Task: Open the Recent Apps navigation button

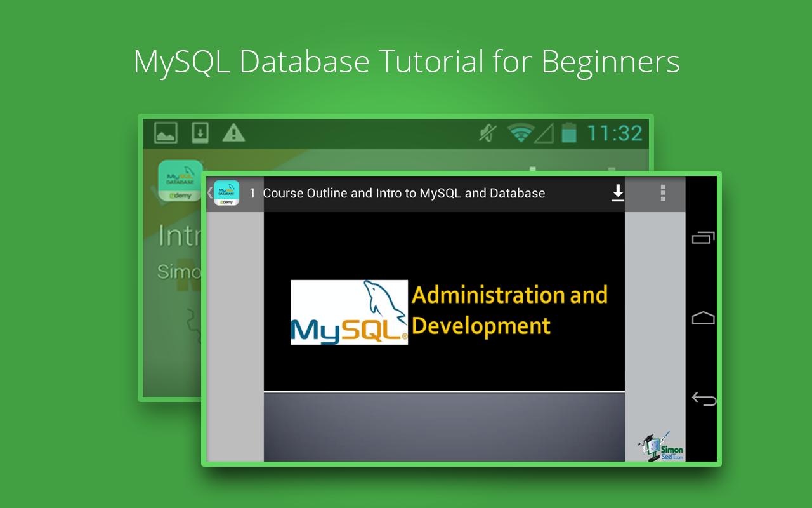Action: coord(703,237)
